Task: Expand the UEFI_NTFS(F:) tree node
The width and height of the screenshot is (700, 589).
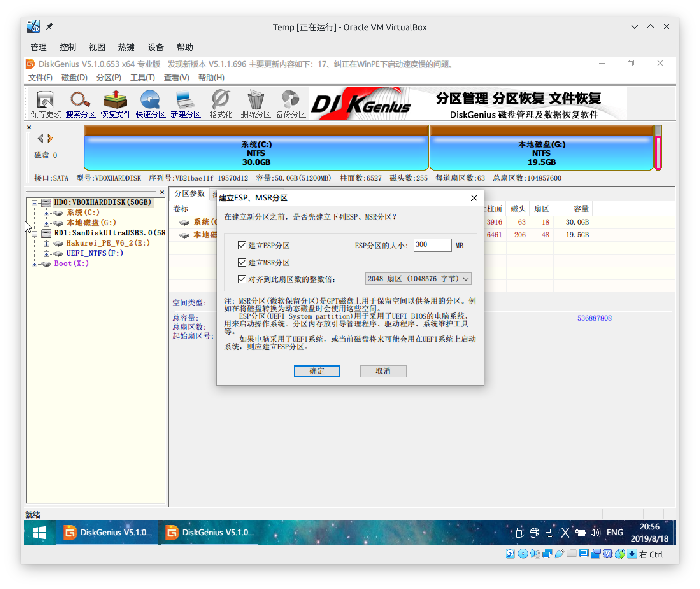Action: [x=46, y=254]
